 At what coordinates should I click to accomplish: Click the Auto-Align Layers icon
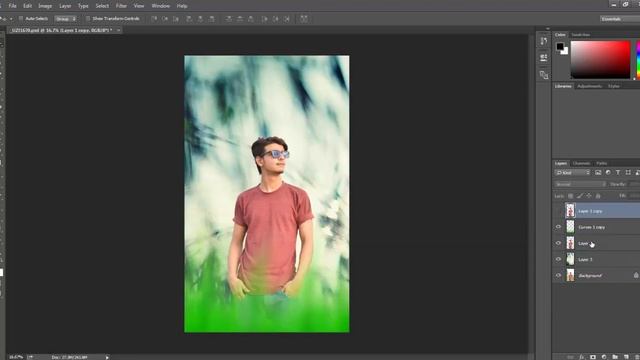coord(304,19)
